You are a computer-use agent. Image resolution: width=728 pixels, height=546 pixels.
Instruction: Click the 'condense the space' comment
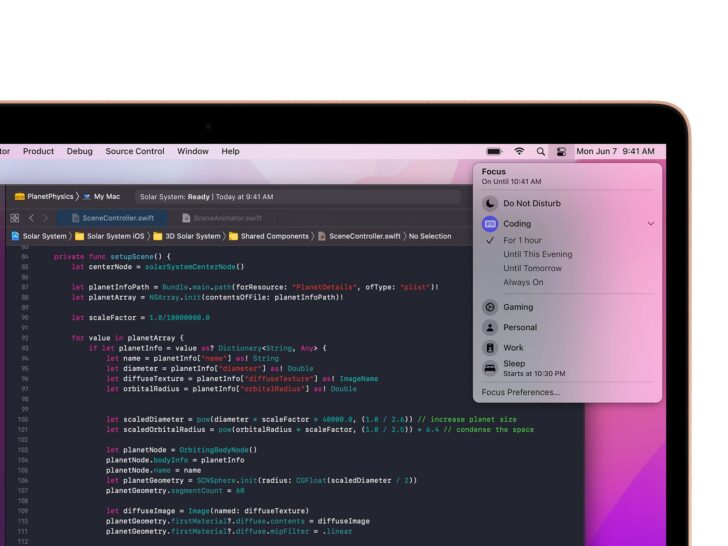tap(488, 429)
